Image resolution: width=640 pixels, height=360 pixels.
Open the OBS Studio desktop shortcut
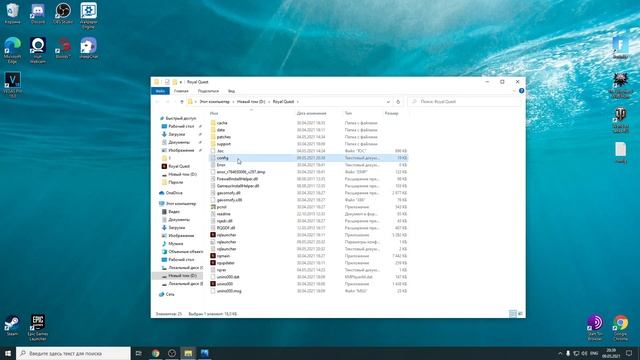coord(63,13)
